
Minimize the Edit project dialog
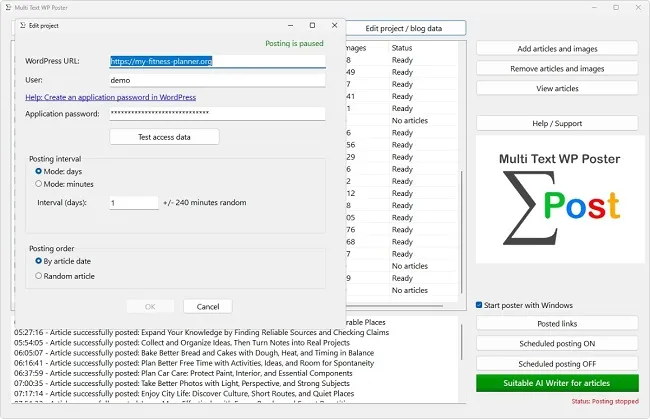tap(290, 25)
